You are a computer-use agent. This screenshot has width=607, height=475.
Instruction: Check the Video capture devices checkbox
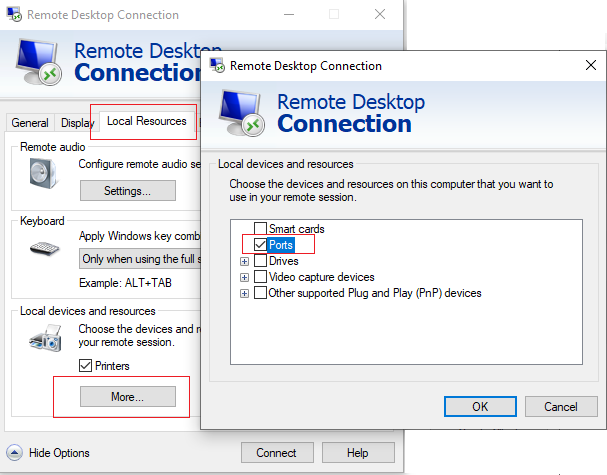pos(260,277)
